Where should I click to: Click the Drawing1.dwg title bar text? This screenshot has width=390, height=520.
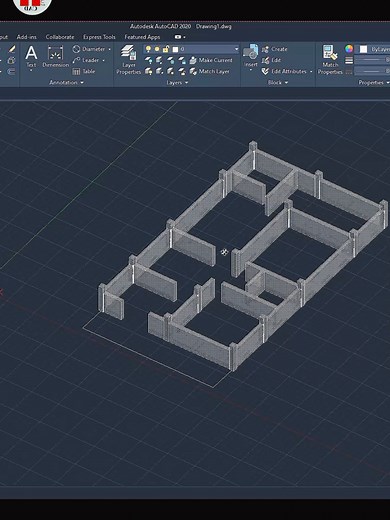click(214, 26)
